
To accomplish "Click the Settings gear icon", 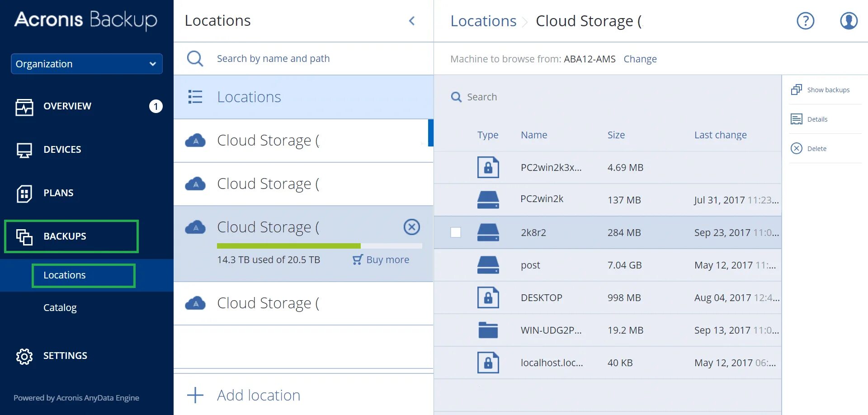I will (24, 356).
